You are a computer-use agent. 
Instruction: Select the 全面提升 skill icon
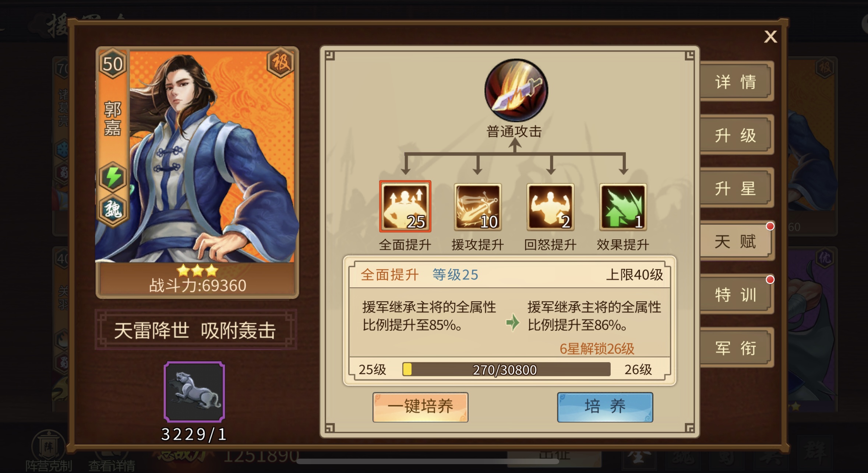tap(405, 206)
